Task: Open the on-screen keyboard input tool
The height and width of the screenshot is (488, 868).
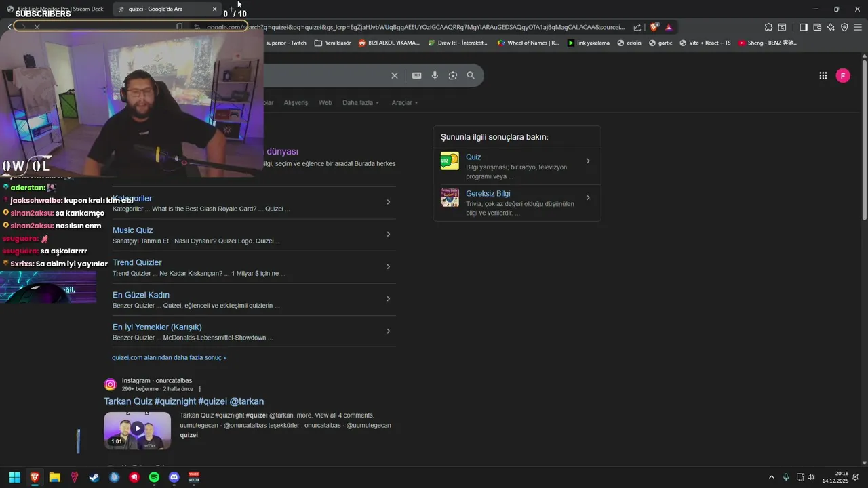Action: 416,75
